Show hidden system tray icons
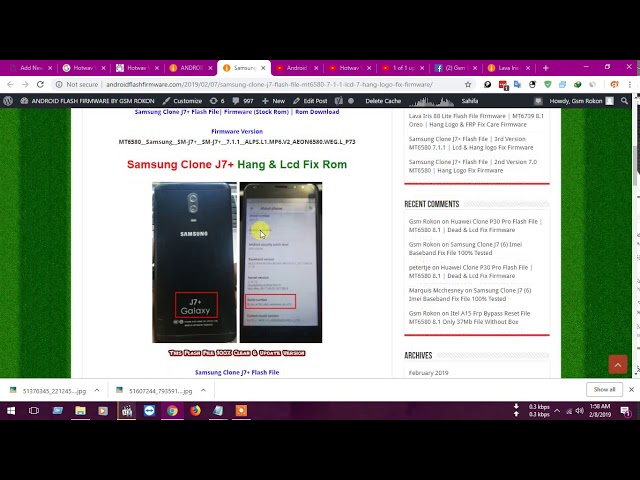The image size is (640, 480). 557,411
